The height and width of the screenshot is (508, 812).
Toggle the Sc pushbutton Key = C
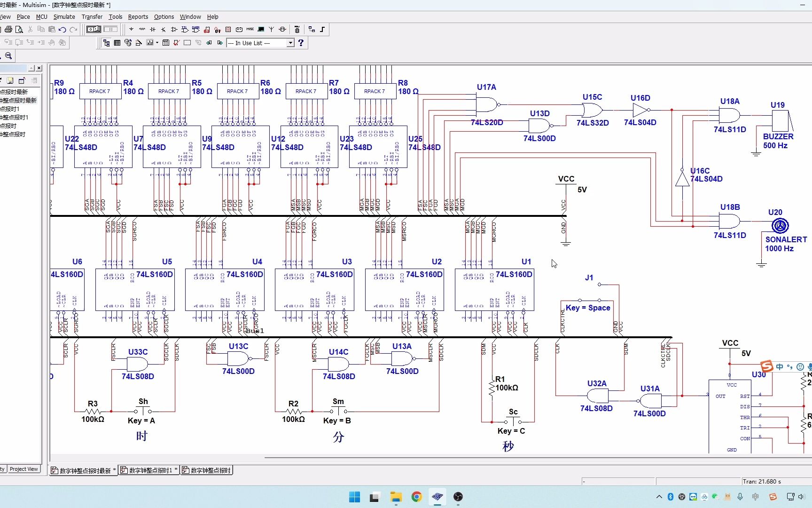(513, 421)
